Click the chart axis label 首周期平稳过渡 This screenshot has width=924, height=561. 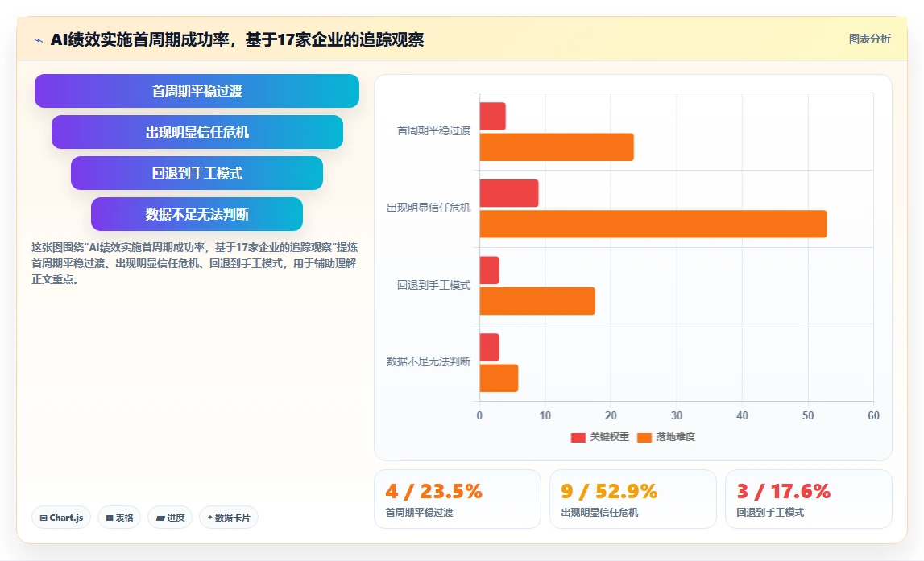coord(433,130)
